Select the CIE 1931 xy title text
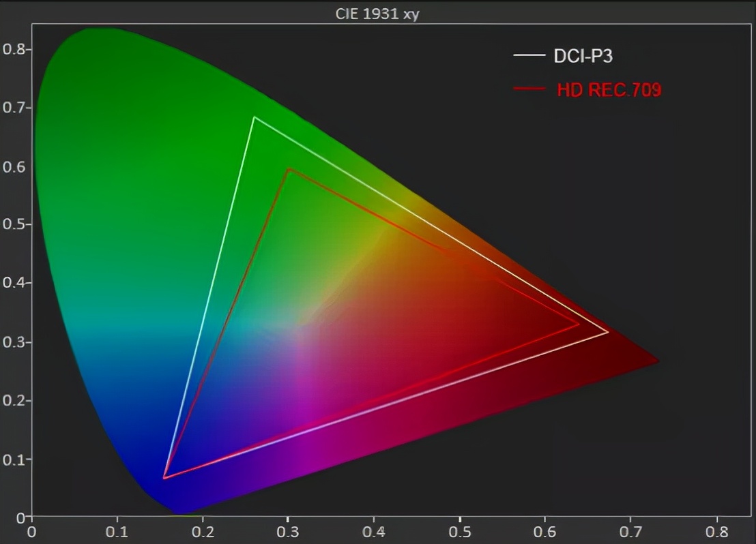 [377, 12]
